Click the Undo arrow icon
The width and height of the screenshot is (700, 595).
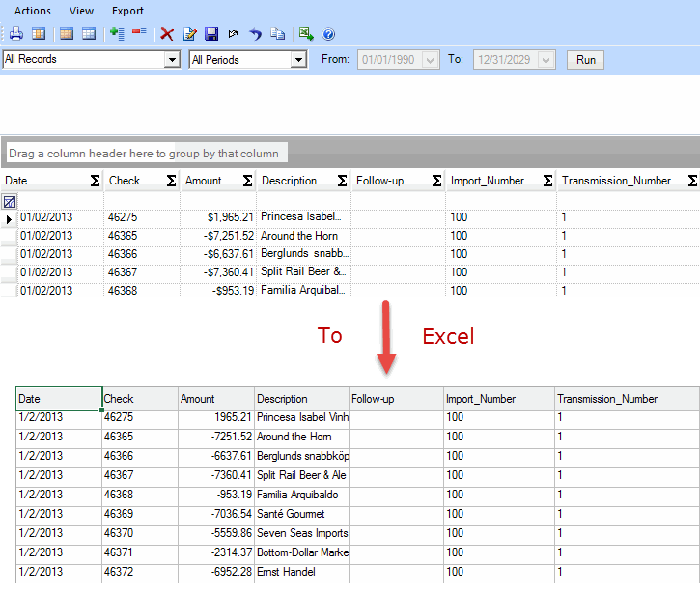256,34
